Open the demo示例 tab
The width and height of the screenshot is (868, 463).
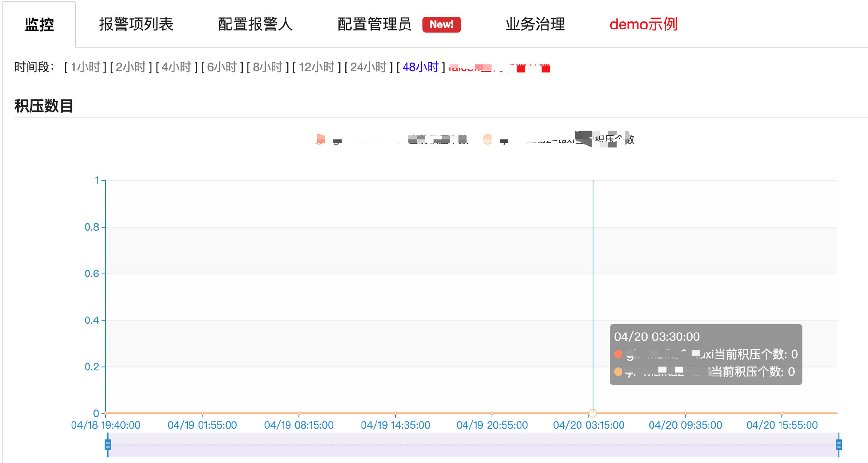click(643, 24)
